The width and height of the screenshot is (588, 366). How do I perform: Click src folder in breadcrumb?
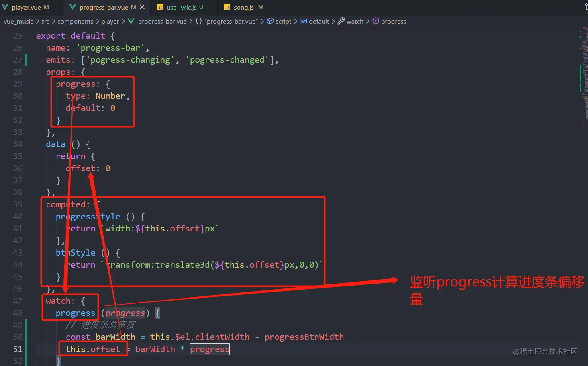coord(45,21)
